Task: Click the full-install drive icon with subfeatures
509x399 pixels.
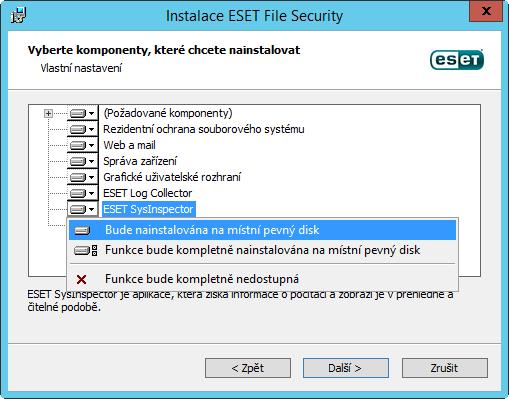Action: [x=86, y=250]
